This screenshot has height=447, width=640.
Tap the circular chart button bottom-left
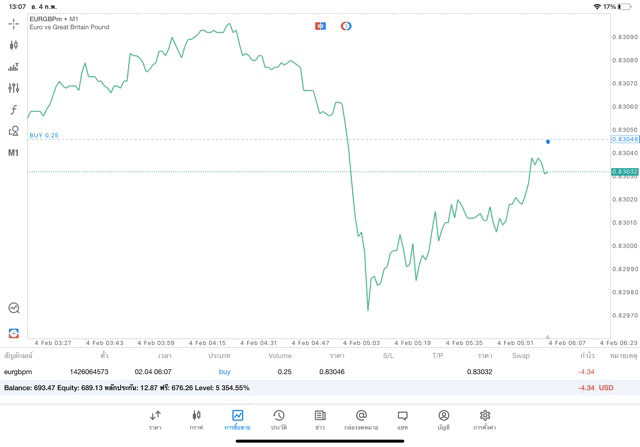14,308
